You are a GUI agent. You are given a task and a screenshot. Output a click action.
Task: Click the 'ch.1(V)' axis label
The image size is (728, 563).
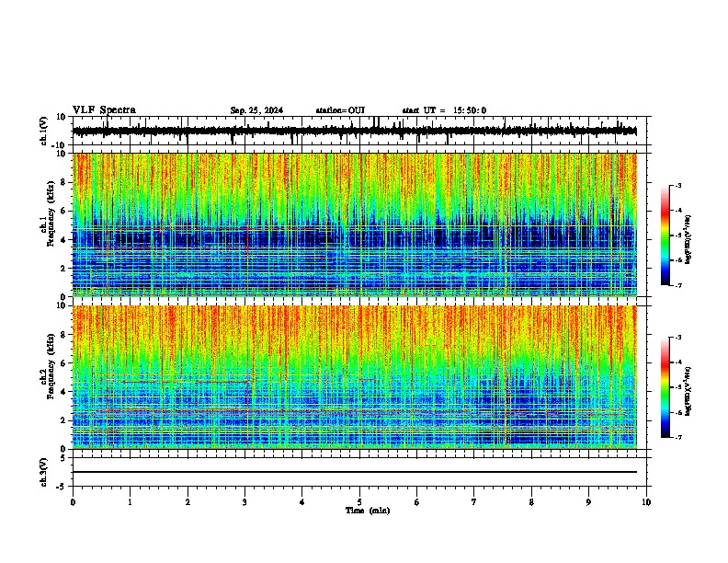[44, 131]
